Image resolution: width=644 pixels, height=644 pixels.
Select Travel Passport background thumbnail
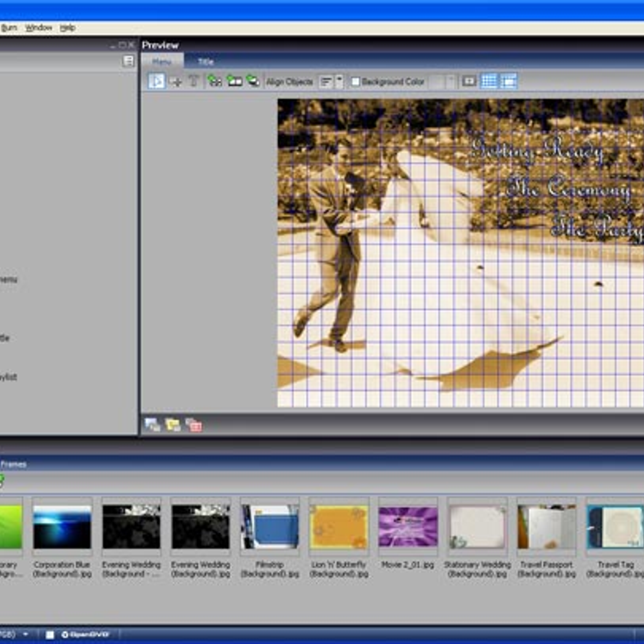pos(547,526)
